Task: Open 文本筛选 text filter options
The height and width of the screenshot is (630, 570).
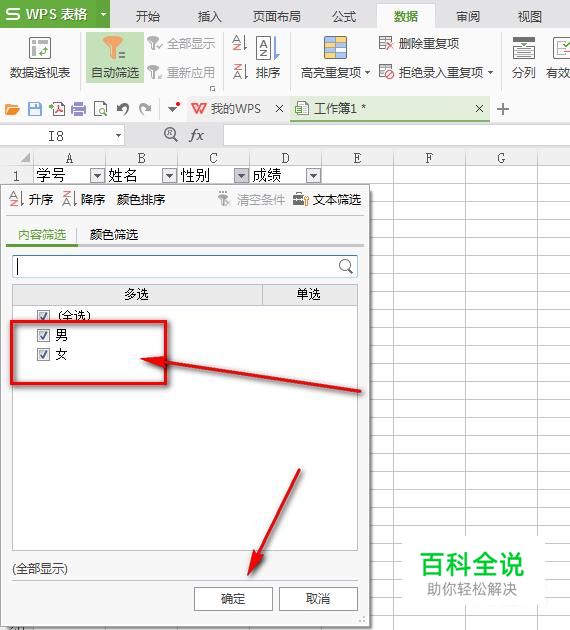Action: pyautogui.click(x=327, y=199)
